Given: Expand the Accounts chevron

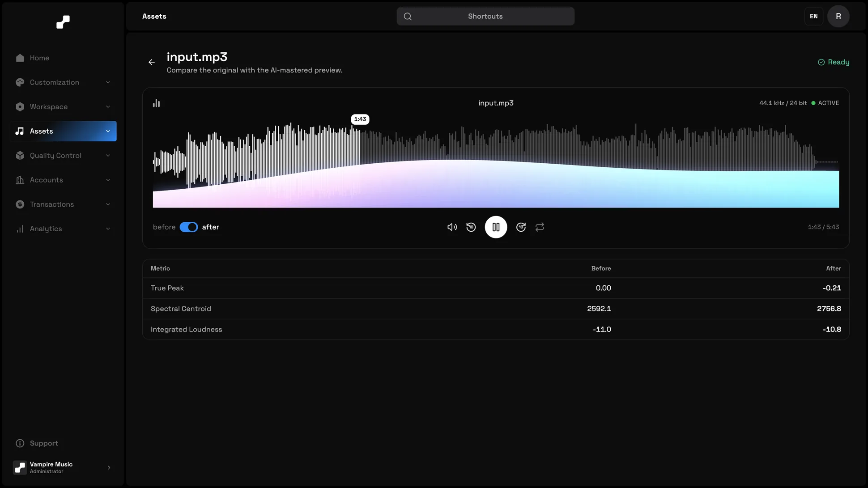Looking at the screenshot, I should pyautogui.click(x=108, y=180).
